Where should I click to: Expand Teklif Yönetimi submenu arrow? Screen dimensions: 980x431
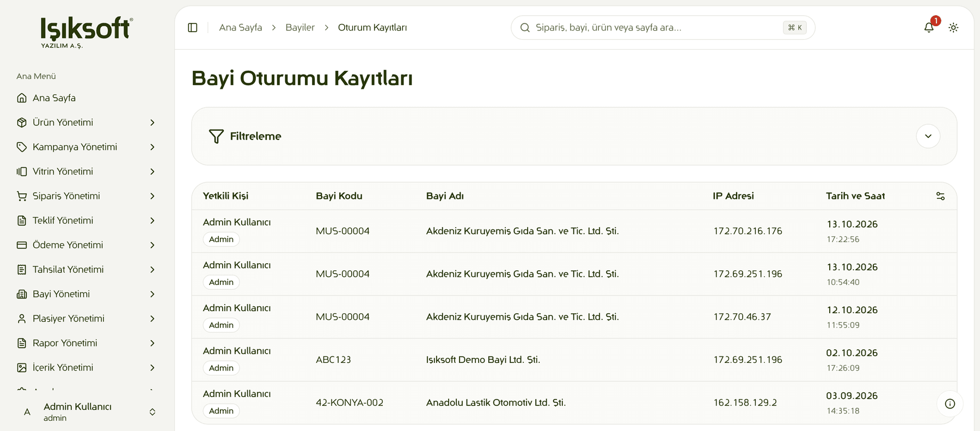point(152,221)
